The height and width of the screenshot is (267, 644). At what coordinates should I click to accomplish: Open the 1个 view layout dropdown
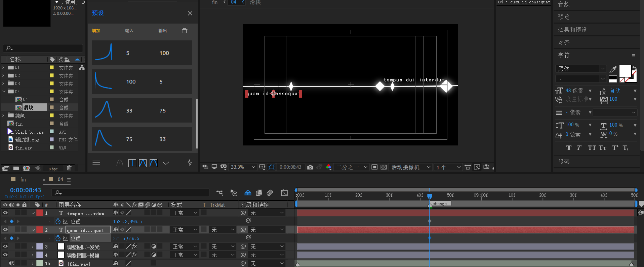pos(448,167)
